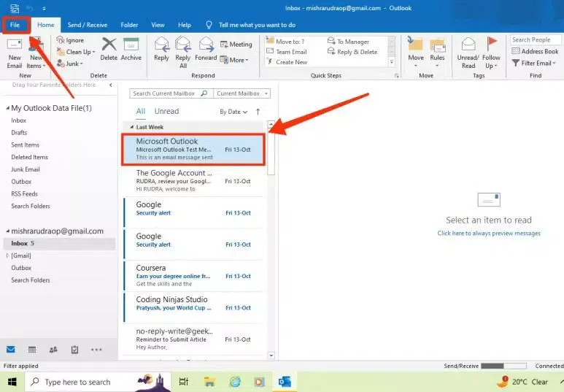Screen dimensions: 564x392
Task: Collapse the folder pane with chevron
Action: click(x=111, y=85)
